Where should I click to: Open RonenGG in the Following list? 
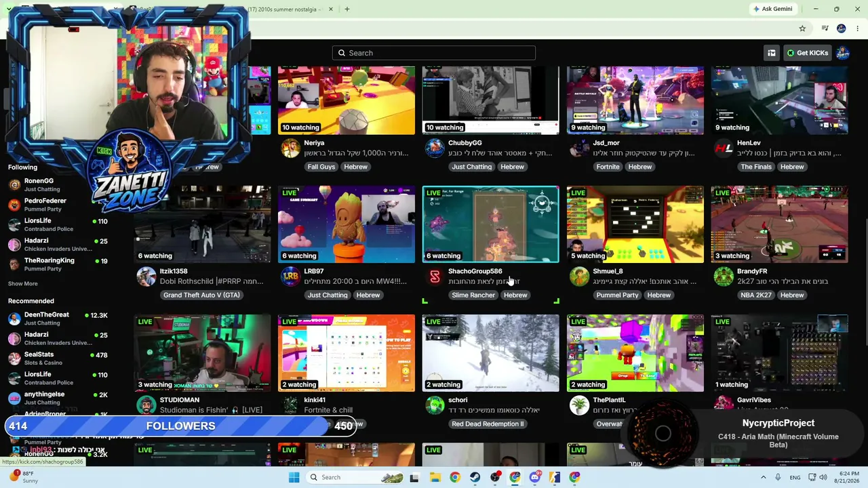tap(57, 184)
